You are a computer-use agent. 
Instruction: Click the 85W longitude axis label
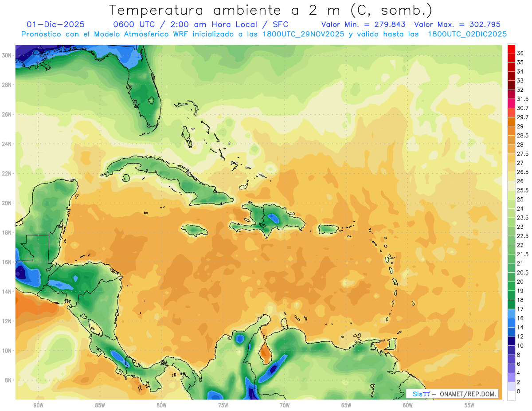click(100, 405)
